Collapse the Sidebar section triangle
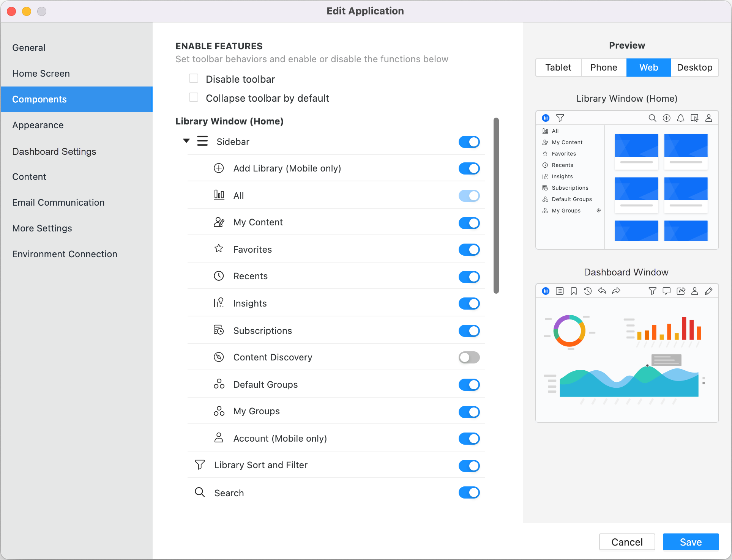This screenshot has width=732, height=560. click(x=186, y=141)
